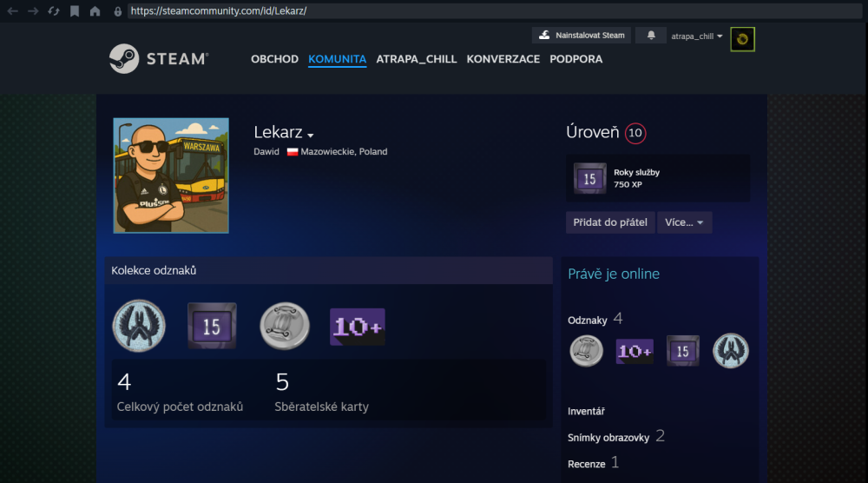Click the Celkový počet odznaků count
This screenshot has height=483, width=868.
(x=180, y=392)
